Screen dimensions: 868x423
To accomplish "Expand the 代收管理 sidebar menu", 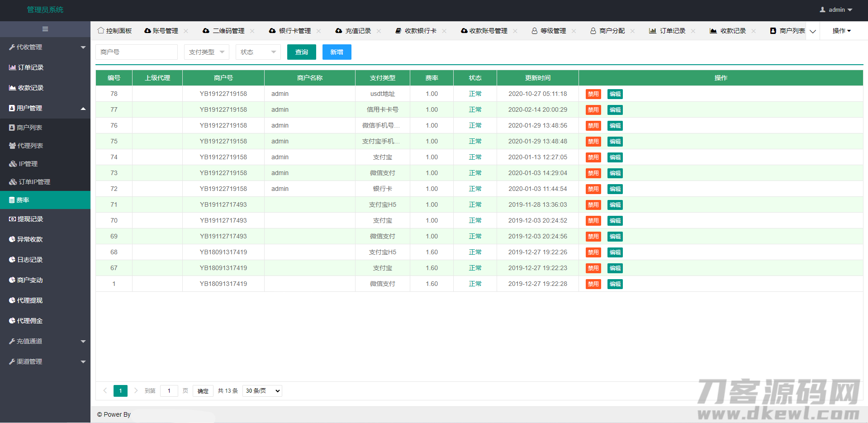I will coord(45,47).
